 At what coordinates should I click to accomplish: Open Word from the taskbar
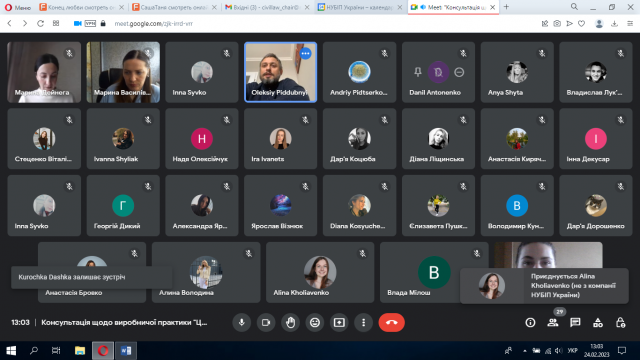(x=126, y=351)
